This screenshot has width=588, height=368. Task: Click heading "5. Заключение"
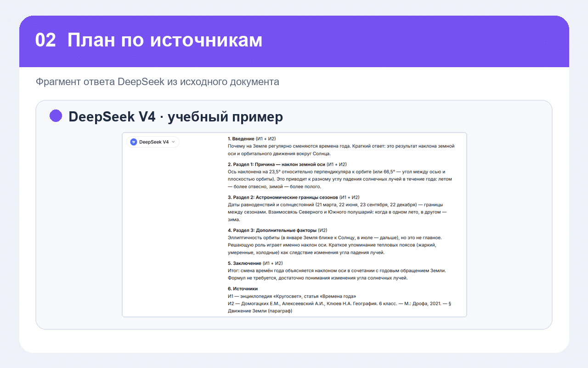[x=245, y=263]
